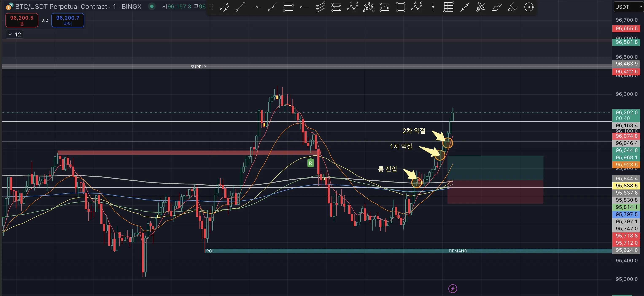This screenshot has width=644, height=296.
Task: Select the Gann Box grid tool
Action: click(449, 7)
